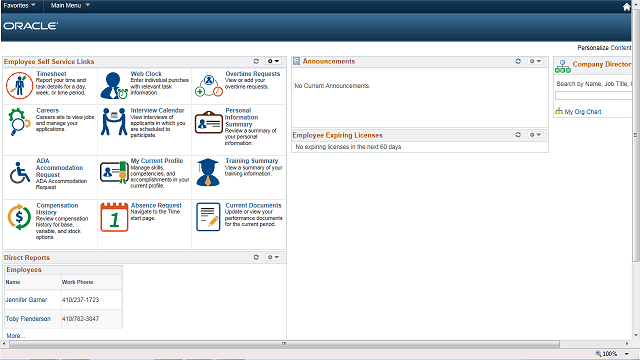This screenshot has height=360, width=640.
Task: Click the My Org Chart link
Action: [583, 112]
